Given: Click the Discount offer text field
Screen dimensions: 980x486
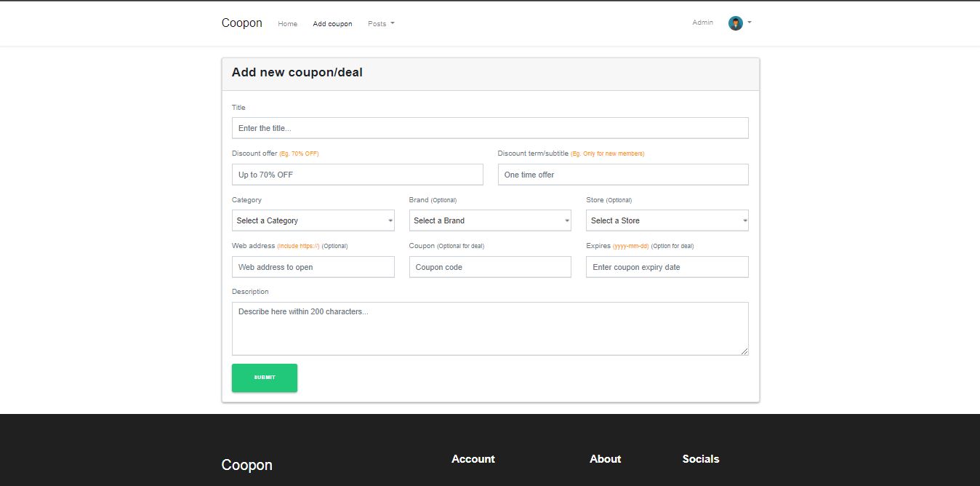Looking at the screenshot, I should click(x=357, y=175).
